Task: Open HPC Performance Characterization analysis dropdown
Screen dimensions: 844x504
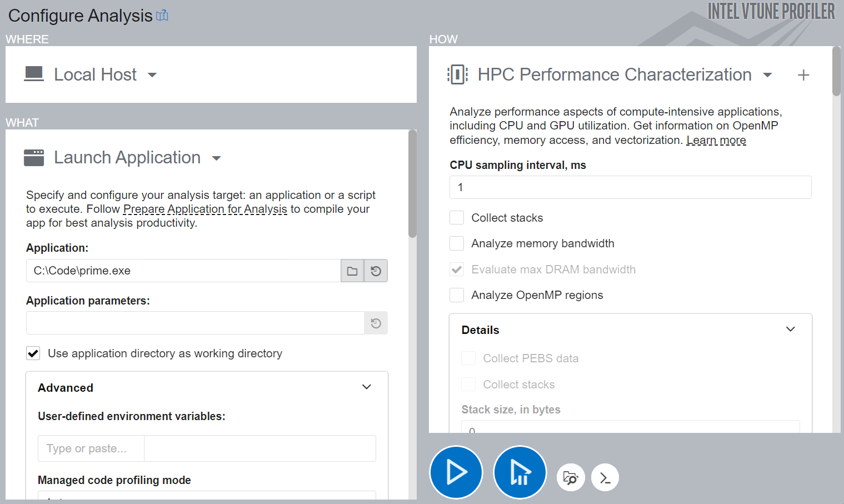Action: pyautogui.click(x=767, y=75)
